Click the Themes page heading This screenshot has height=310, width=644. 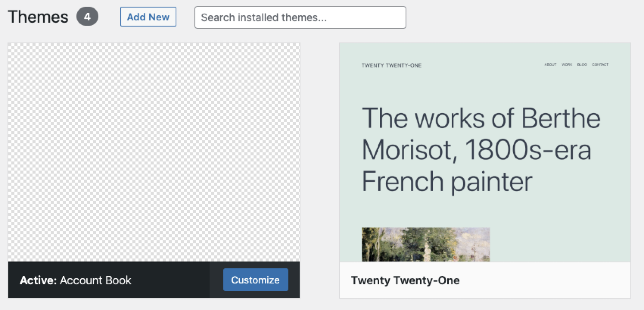pos(38,17)
